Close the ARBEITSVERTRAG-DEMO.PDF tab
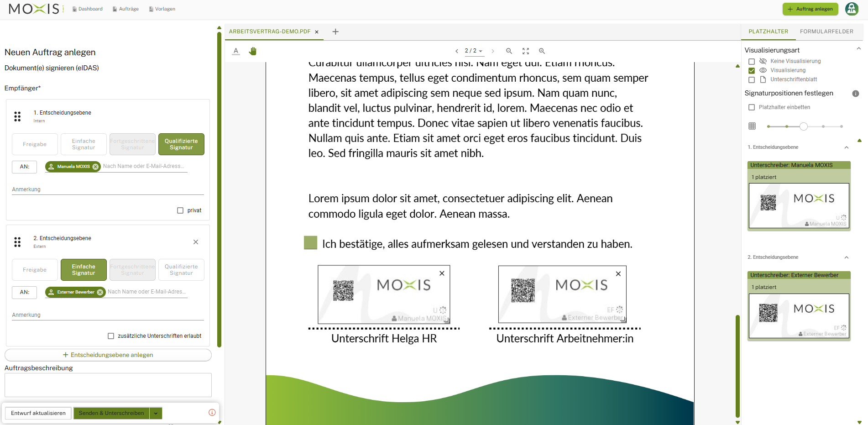The image size is (868, 425). [317, 32]
